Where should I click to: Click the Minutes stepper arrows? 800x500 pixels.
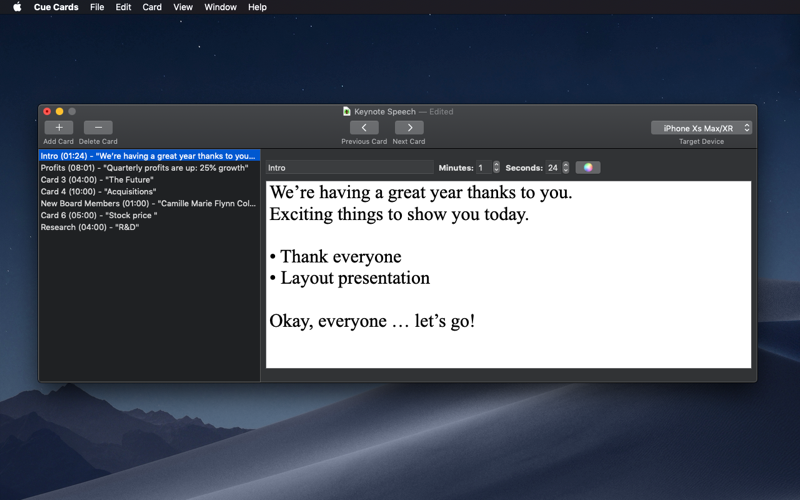click(x=496, y=167)
